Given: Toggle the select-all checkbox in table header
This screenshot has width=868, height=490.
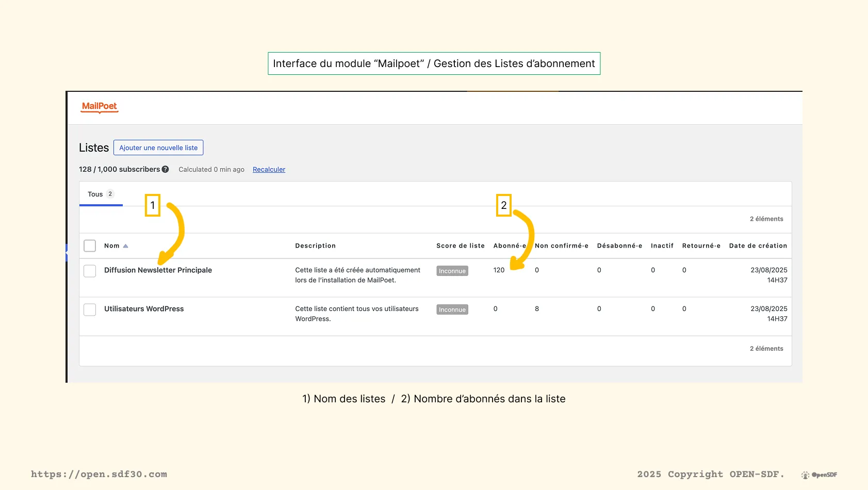Looking at the screenshot, I should (90, 246).
